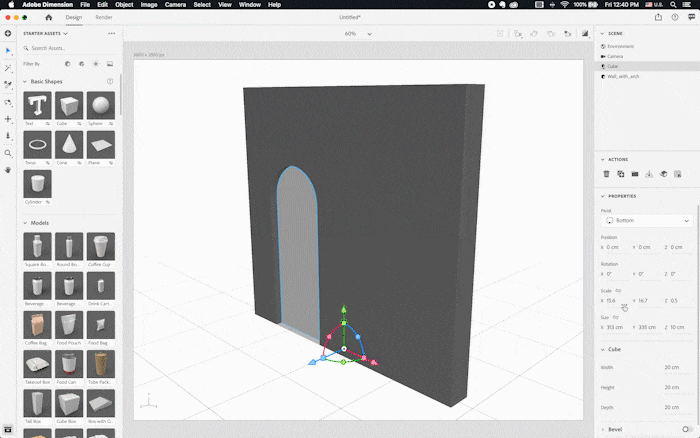Expand the Bevel section chevron
The image size is (700, 438).
coord(602,430)
